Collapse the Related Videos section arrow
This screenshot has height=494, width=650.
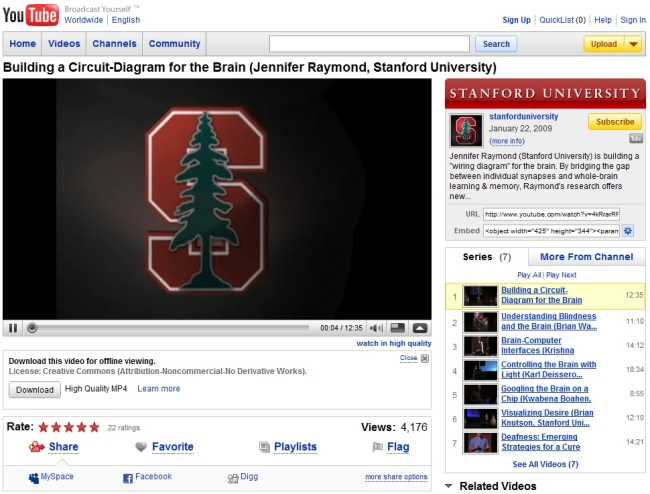(x=449, y=486)
